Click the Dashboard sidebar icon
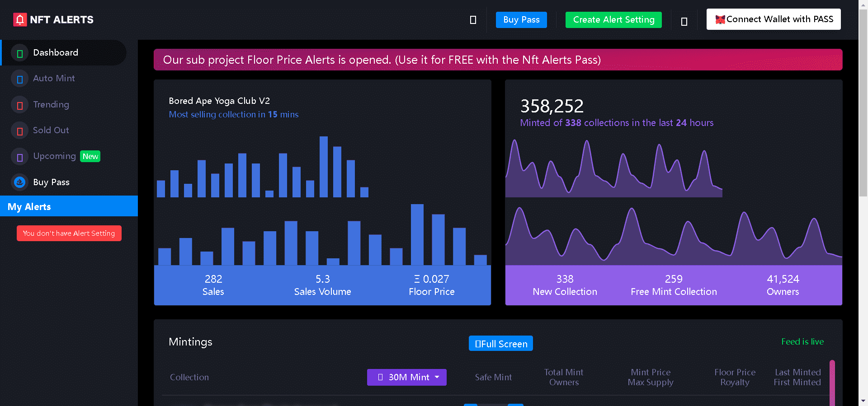The width and height of the screenshot is (868, 406). (x=19, y=53)
